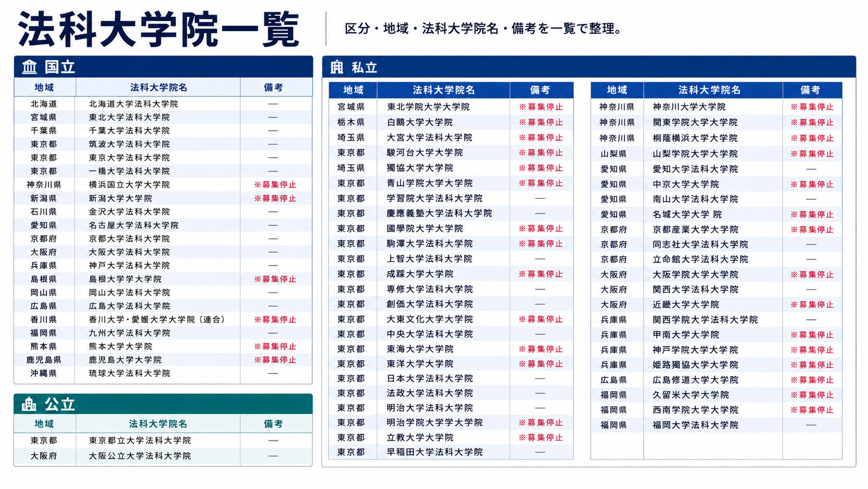Viewport: 868px width, 489px height.
Task: Click the bank icon beside 国立
Action: [30, 67]
